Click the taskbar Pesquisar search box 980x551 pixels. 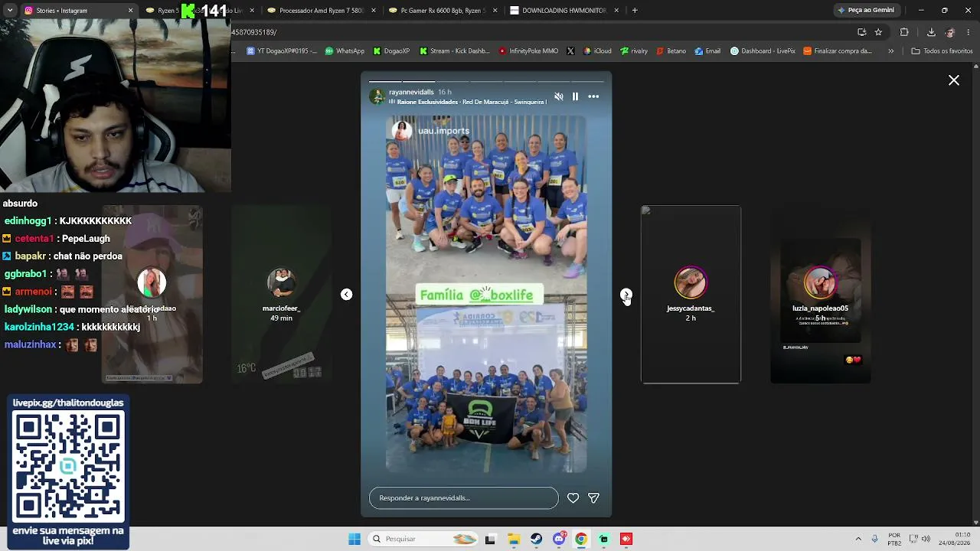[x=424, y=539]
